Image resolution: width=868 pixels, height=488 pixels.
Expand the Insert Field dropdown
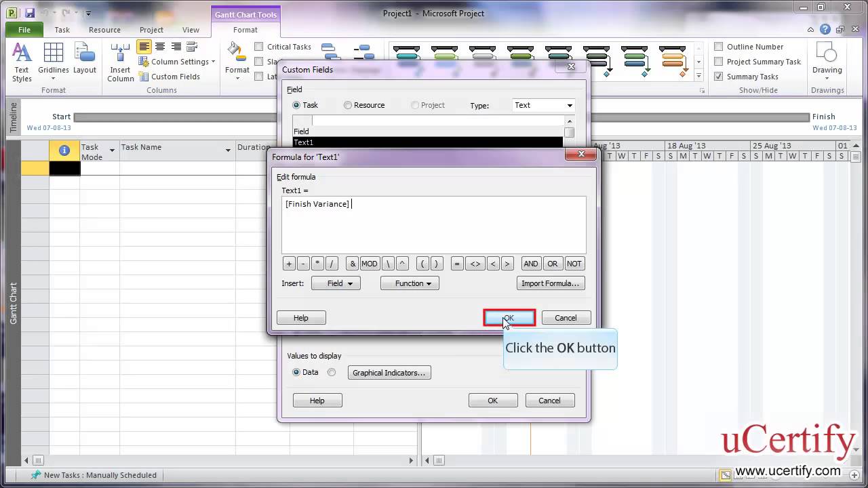coord(336,283)
